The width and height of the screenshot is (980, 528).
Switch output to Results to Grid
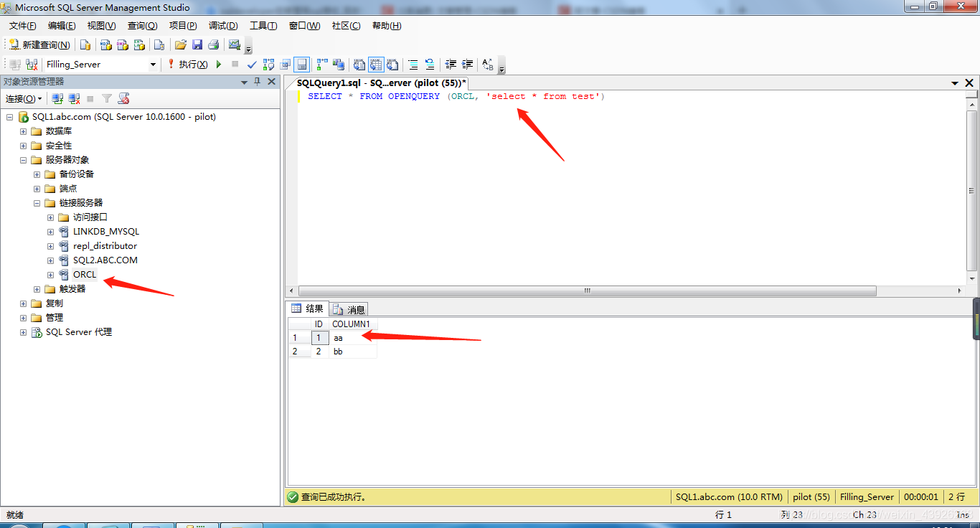377,65
